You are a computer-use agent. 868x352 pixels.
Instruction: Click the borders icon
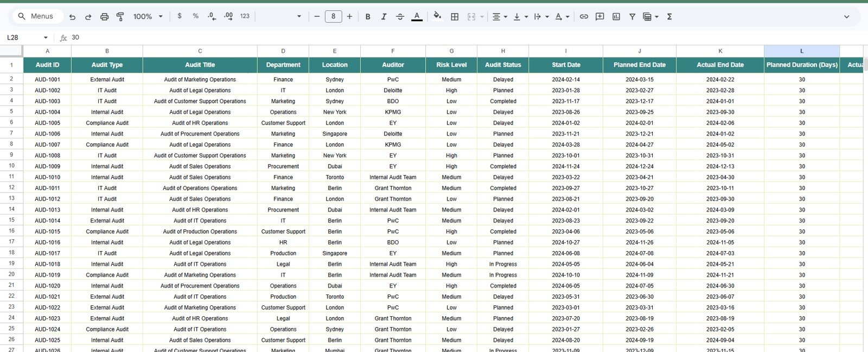pos(455,17)
